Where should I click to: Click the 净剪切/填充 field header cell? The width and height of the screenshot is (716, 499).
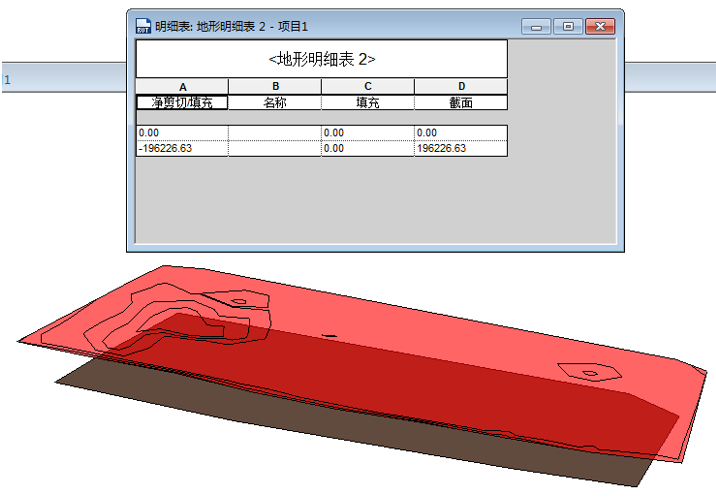[x=182, y=103]
